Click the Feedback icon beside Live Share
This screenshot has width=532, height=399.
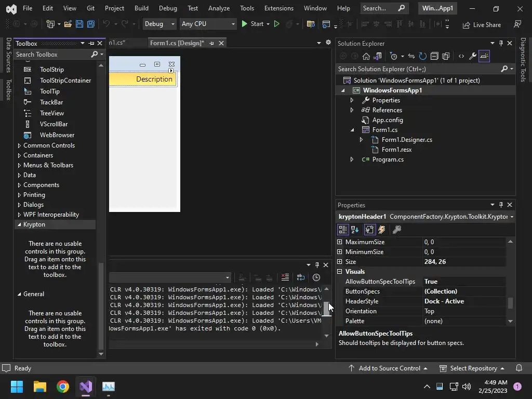click(x=517, y=24)
